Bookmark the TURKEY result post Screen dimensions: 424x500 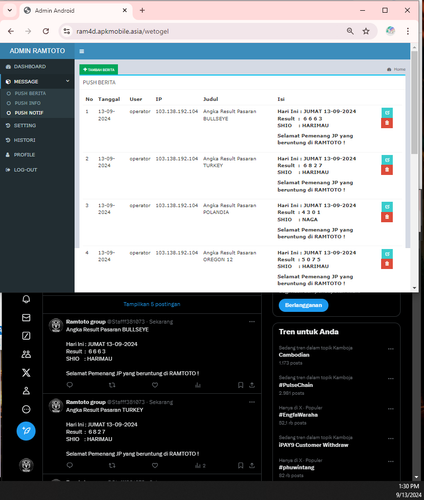tap(240, 465)
